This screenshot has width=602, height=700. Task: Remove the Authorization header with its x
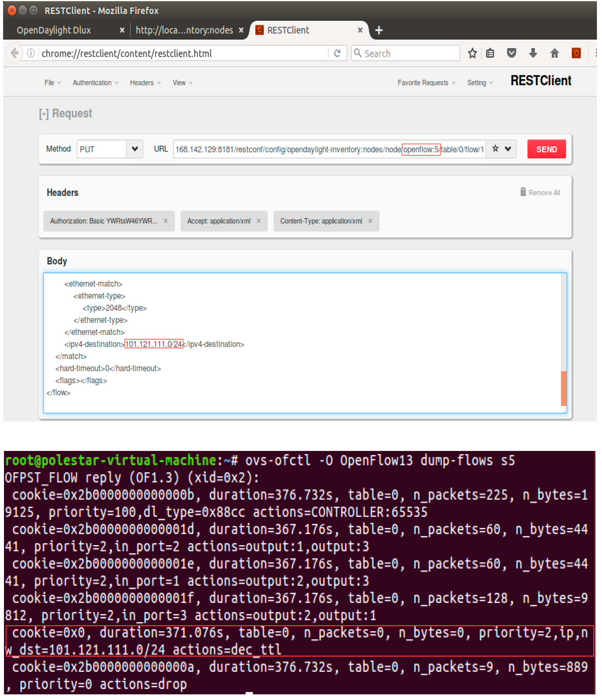tap(166, 221)
